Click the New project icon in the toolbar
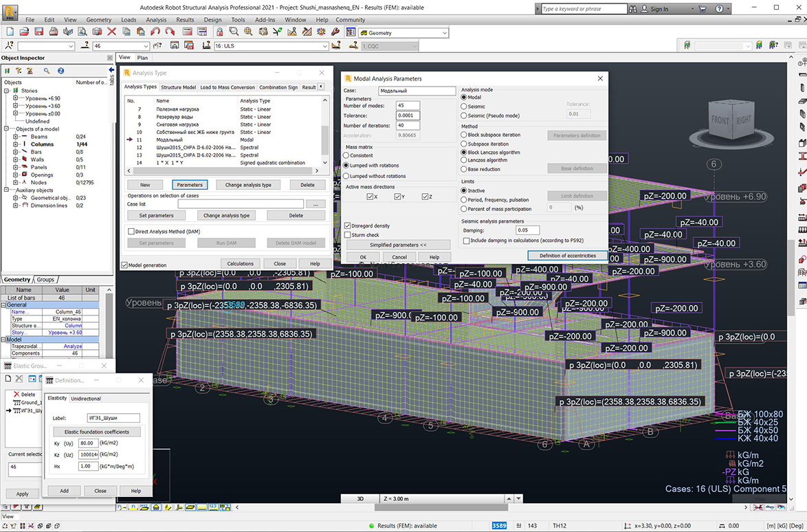Image resolution: width=807 pixels, height=532 pixels. pyautogui.click(x=10, y=32)
